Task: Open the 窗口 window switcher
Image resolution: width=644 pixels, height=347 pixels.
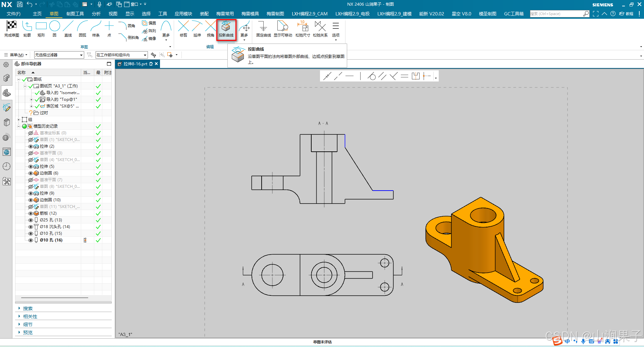Action: 133,4
